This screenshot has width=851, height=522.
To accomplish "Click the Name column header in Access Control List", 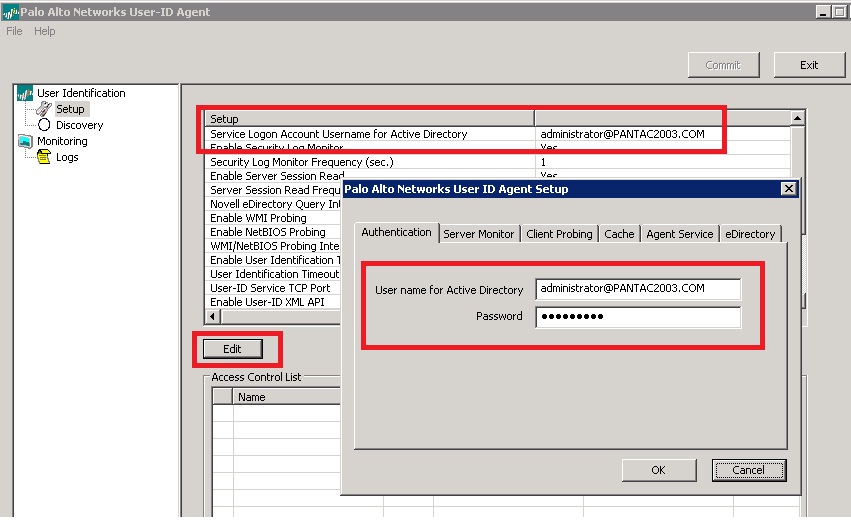I will point(287,397).
